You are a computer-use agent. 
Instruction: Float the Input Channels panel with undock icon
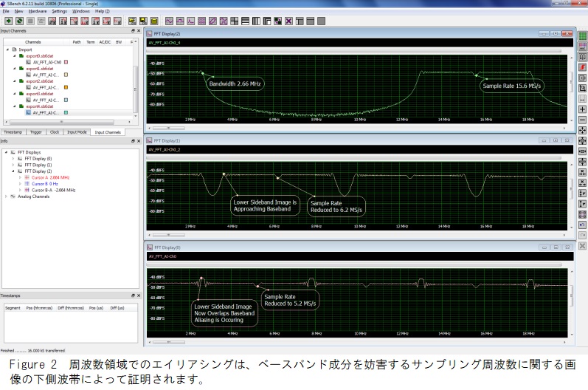133,31
